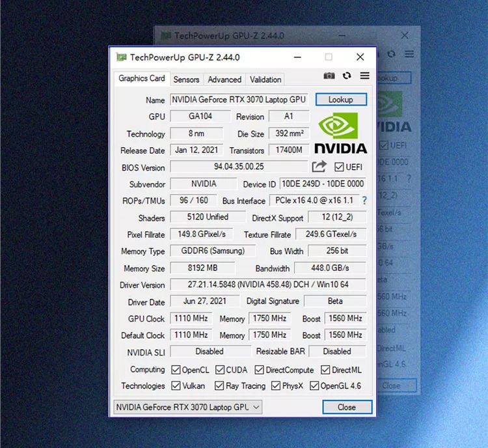
Task: Click the Driver Version field
Action: point(267,285)
